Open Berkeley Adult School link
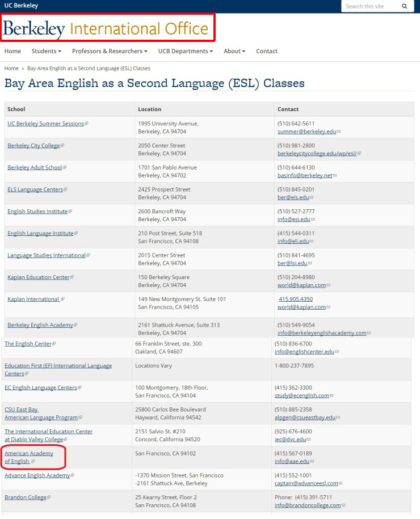 [x=35, y=167]
